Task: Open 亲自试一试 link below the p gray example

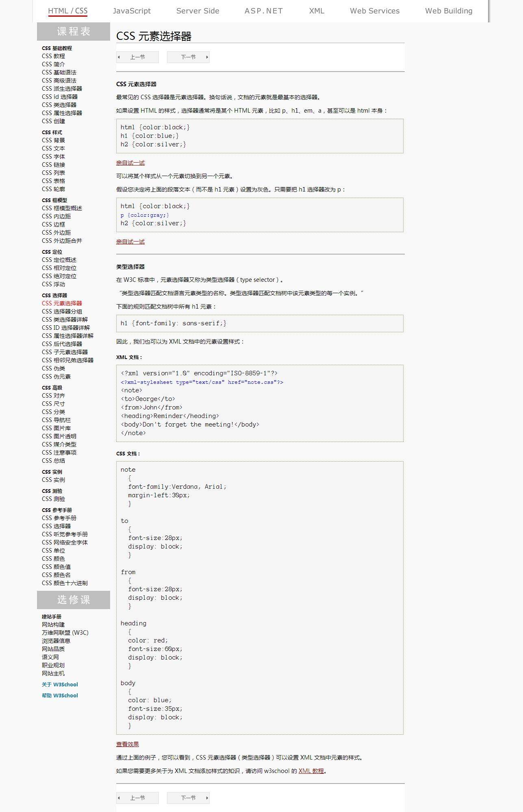Action: [130, 242]
